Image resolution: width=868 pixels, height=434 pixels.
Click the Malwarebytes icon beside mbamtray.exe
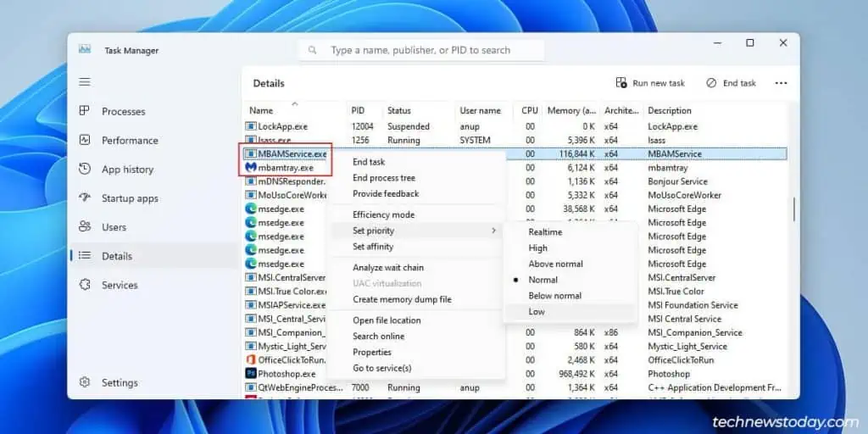point(251,167)
